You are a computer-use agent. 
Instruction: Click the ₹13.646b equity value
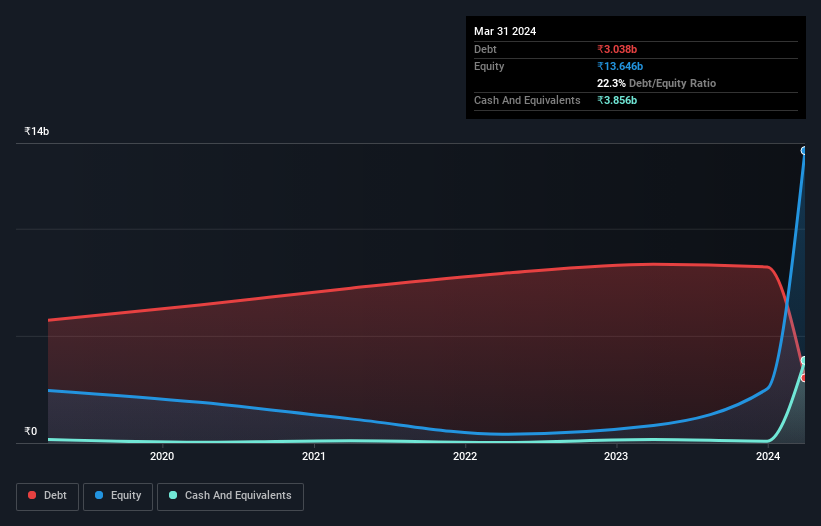620,66
